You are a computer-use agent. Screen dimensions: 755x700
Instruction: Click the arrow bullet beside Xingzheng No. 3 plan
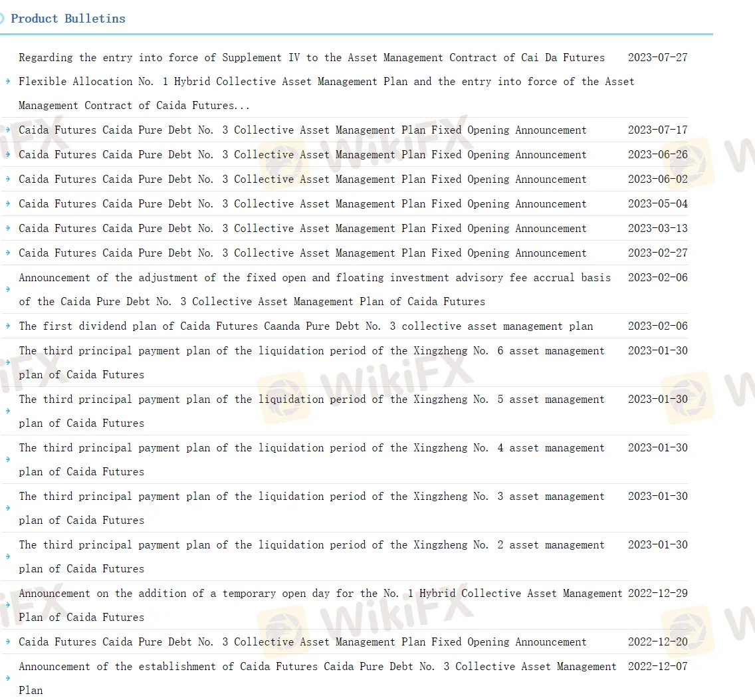tap(8, 508)
